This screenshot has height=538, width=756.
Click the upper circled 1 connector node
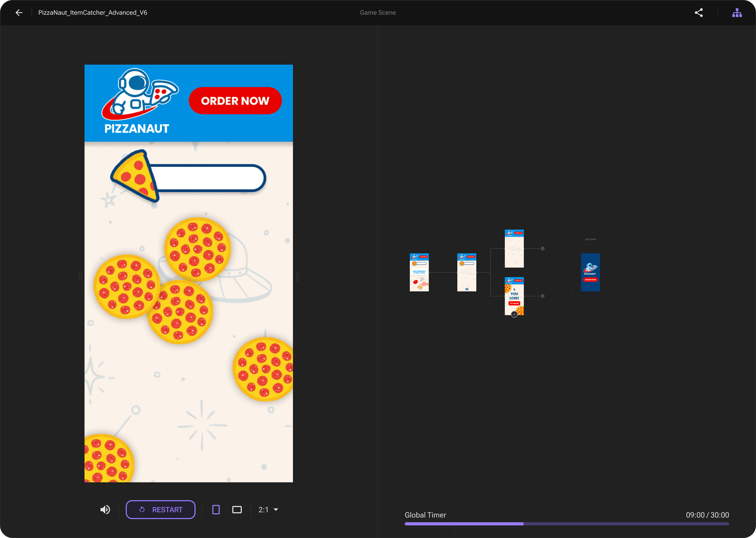[x=543, y=249]
